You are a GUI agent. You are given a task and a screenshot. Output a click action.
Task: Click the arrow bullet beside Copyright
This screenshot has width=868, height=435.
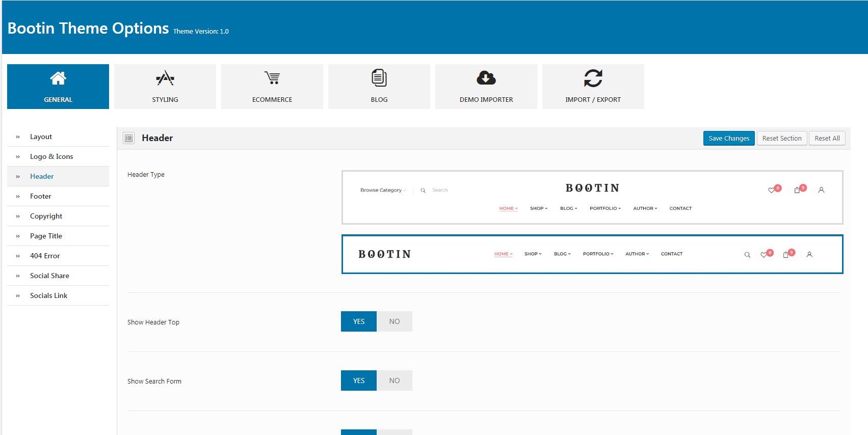[18, 216]
